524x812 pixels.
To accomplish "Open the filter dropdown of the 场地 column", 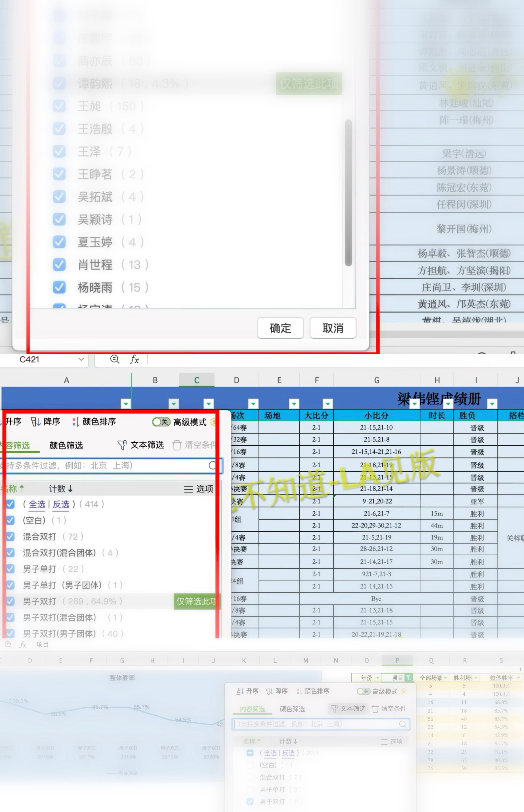I will [x=294, y=404].
